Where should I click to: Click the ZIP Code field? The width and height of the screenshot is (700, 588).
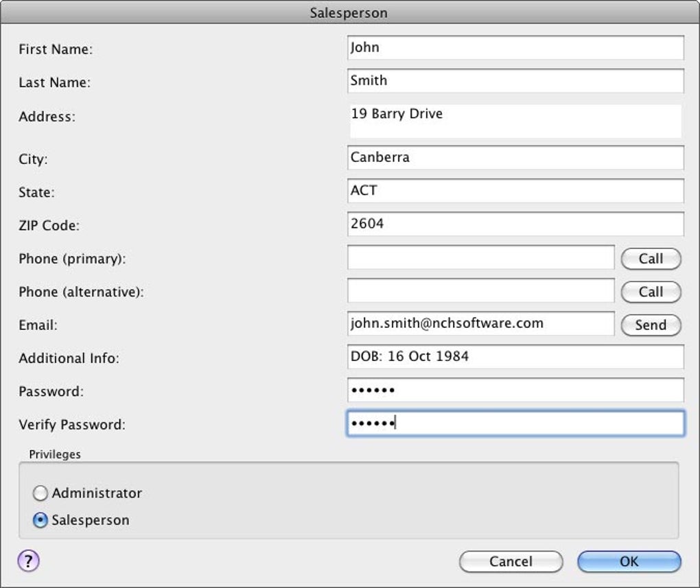pyautogui.click(x=515, y=224)
